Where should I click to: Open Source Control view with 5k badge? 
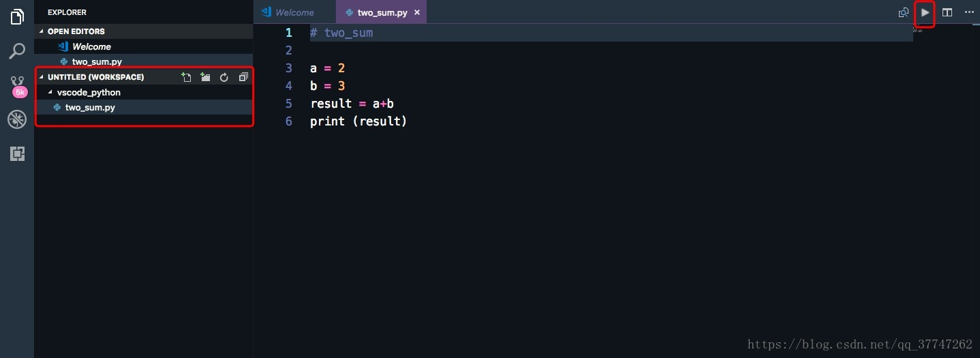18,86
